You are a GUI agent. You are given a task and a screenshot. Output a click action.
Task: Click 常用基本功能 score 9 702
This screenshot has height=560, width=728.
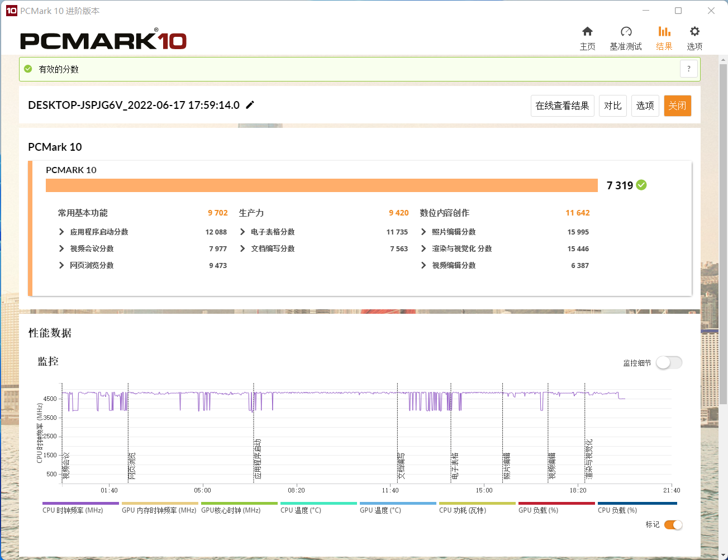click(x=218, y=213)
